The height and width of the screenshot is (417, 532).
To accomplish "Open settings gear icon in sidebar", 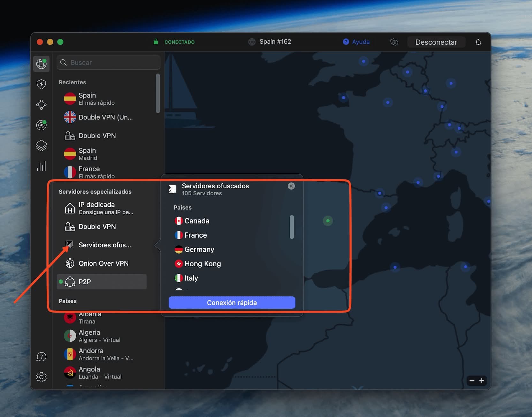I will coord(41,377).
